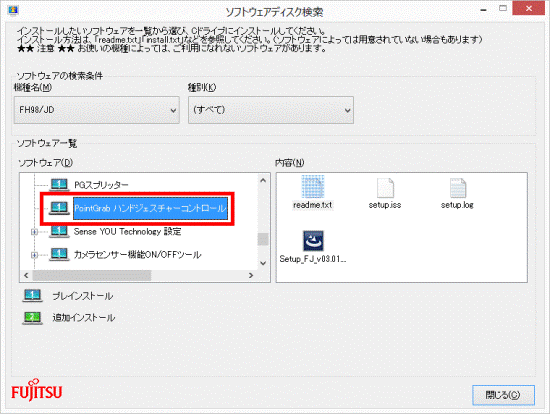The width and height of the screenshot is (550, 414).
Task: Minimize the ソフトウェアディスク検索 window
Action: 484,9
